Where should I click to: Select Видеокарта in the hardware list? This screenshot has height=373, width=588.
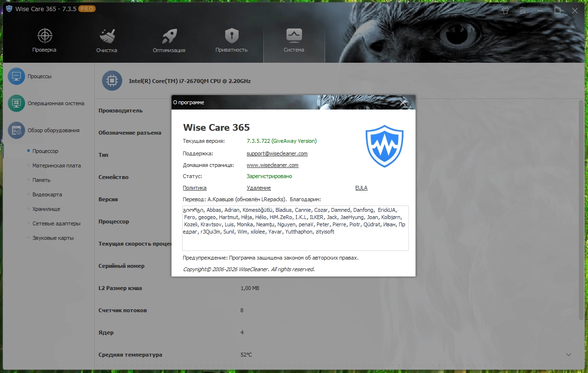click(47, 194)
